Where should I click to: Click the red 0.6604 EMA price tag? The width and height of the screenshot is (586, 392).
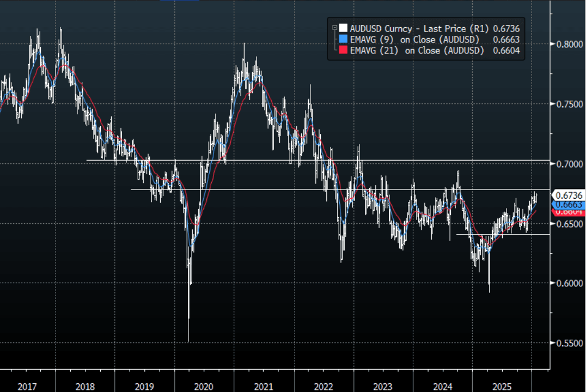point(568,212)
